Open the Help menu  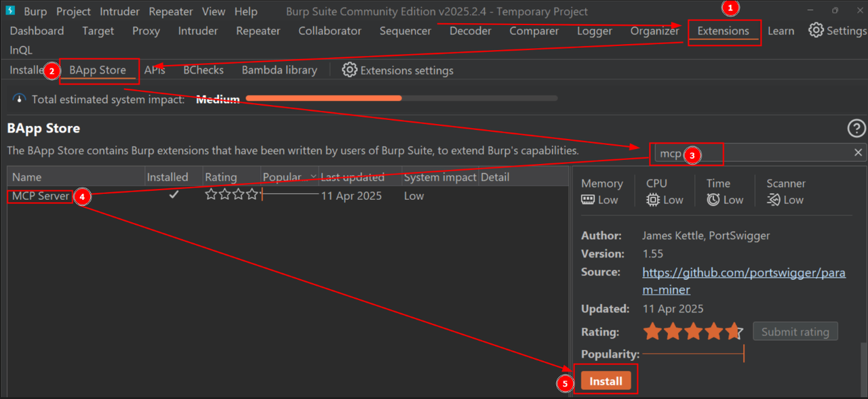tap(246, 12)
